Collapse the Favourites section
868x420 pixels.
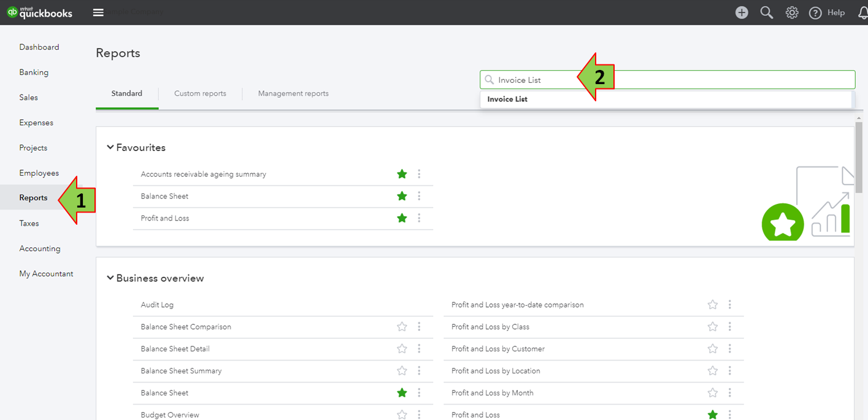click(x=110, y=147)
